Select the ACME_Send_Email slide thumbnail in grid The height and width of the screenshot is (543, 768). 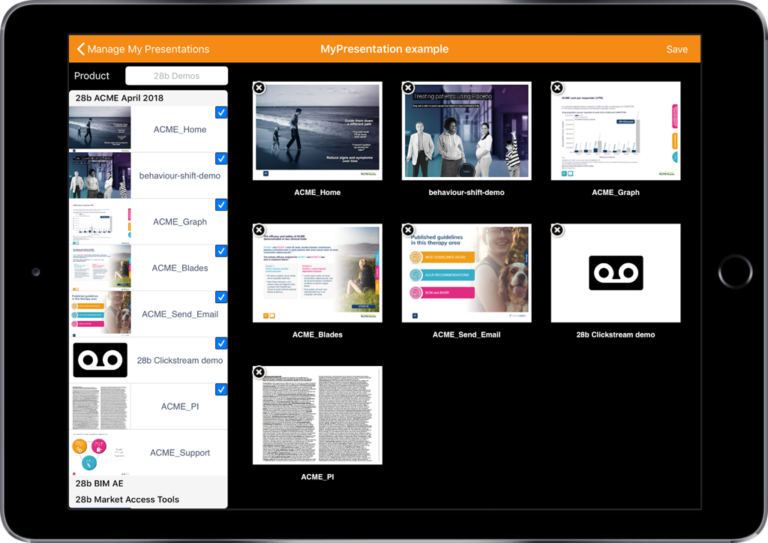click(465, 273)
